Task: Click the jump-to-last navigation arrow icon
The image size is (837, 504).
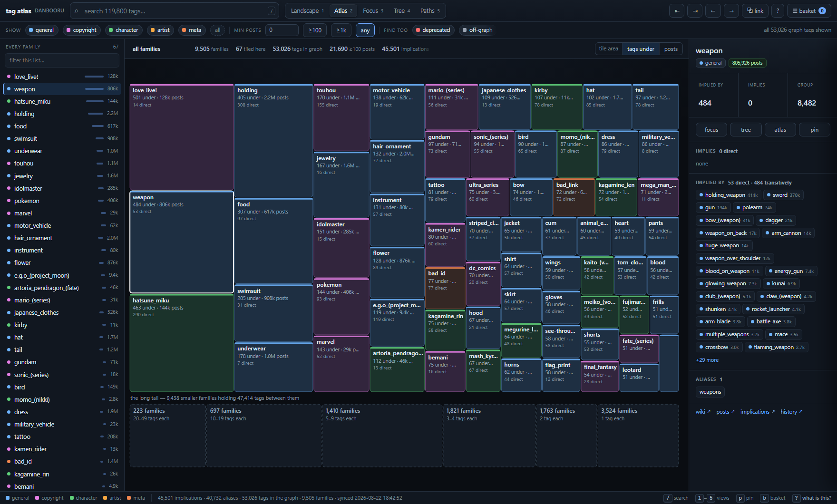Action: pos(695,11)
